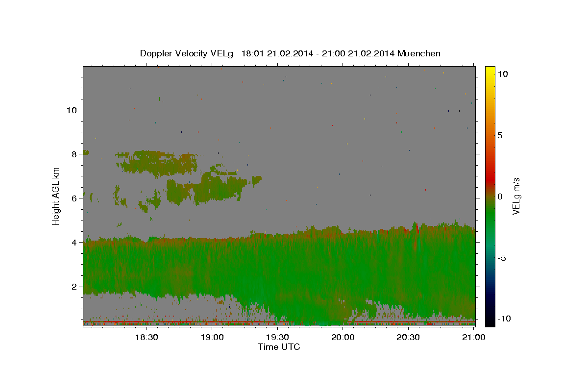The width and height of the screenshot is (588, 392).
Task: Click the colorbar label 10 at the top
Action: click(502, 74)
